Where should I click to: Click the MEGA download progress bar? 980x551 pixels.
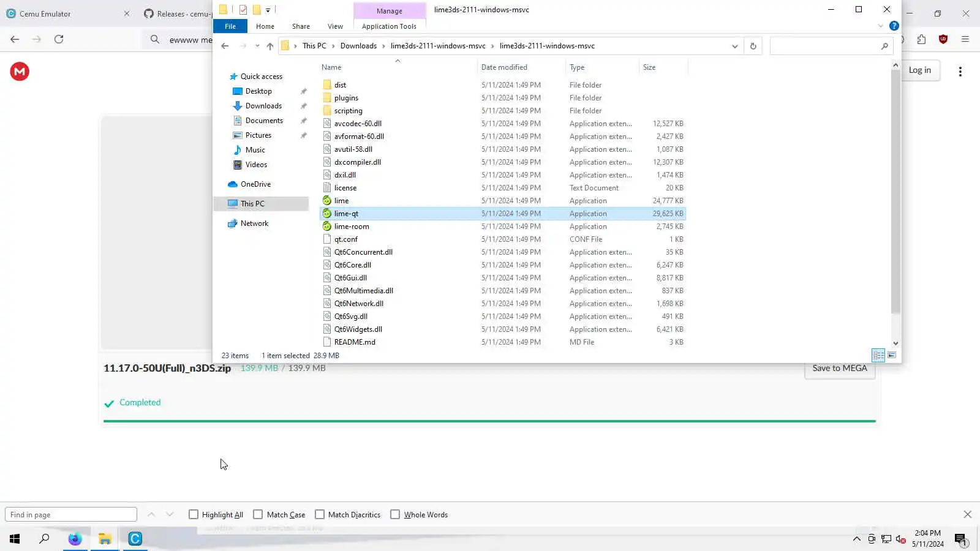[x=489, y=421]
